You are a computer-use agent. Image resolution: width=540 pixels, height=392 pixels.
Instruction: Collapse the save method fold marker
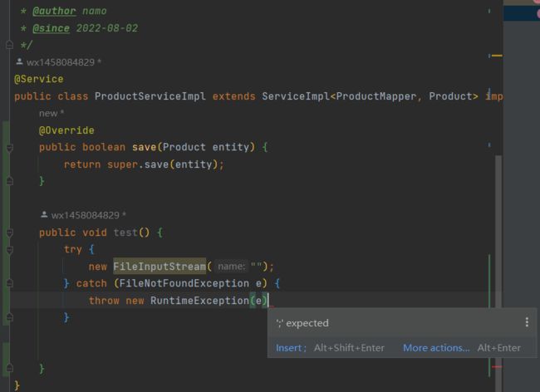(10, 148)
